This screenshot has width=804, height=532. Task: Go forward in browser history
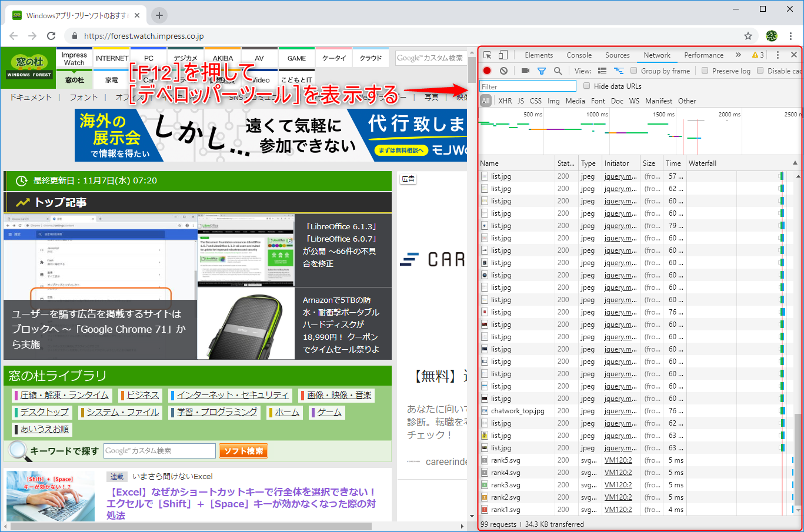[32, 36]
